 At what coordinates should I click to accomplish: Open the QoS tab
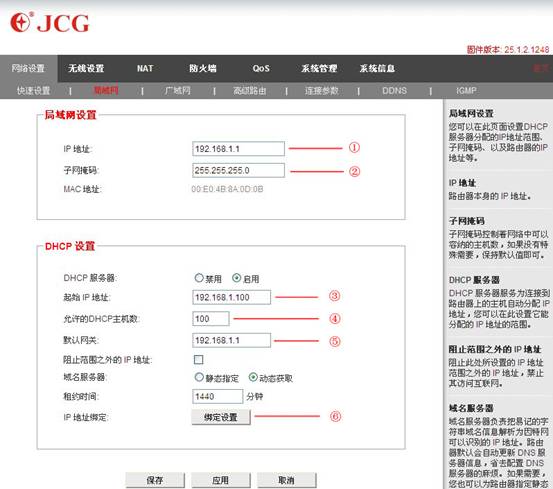click(261, 68)
